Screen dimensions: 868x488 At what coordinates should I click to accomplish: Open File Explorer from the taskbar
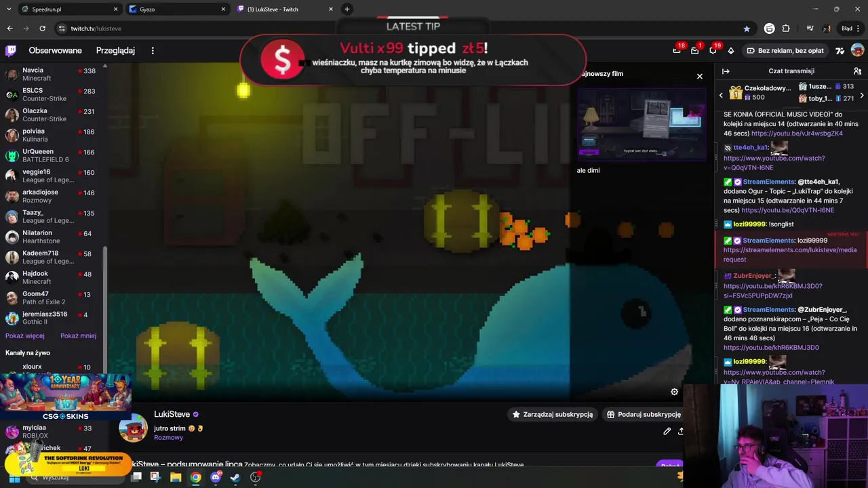pos(176,477)
